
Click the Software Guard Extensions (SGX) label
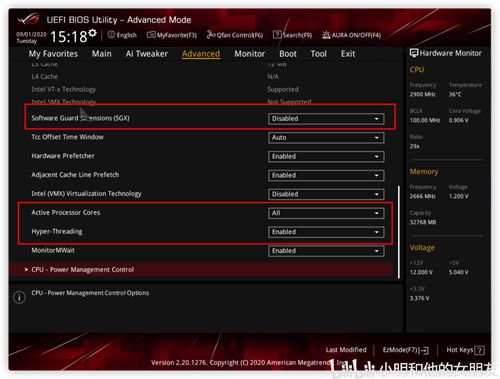point(80,118)
